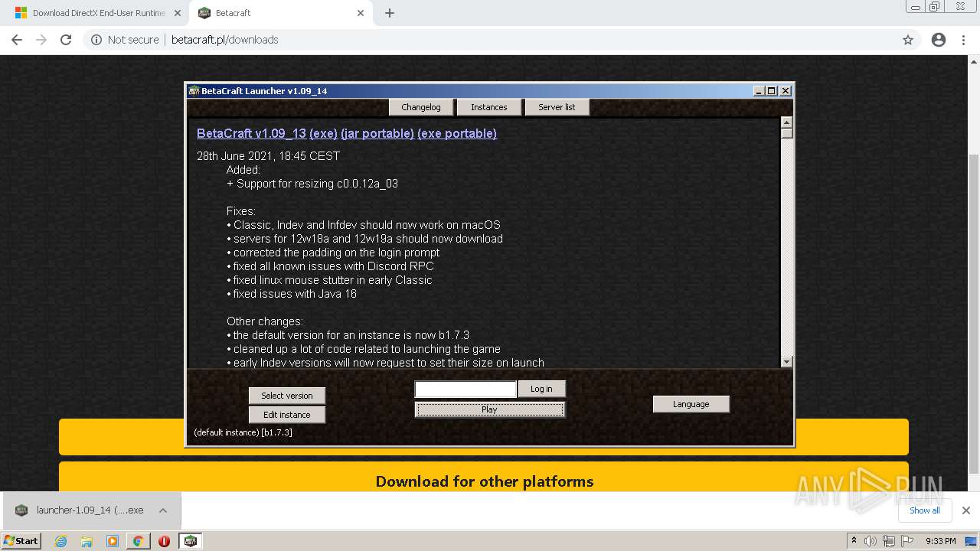Focus the username input field

click(x=465, y=390)
